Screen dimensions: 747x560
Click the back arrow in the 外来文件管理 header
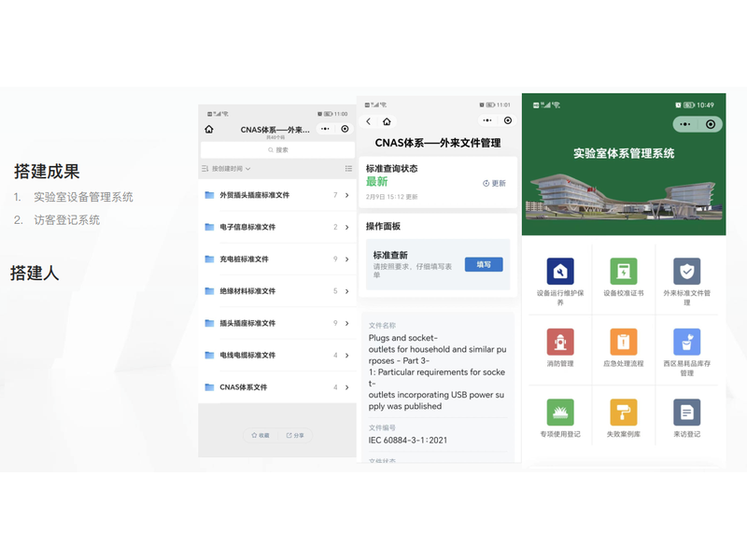pos(369,121)
